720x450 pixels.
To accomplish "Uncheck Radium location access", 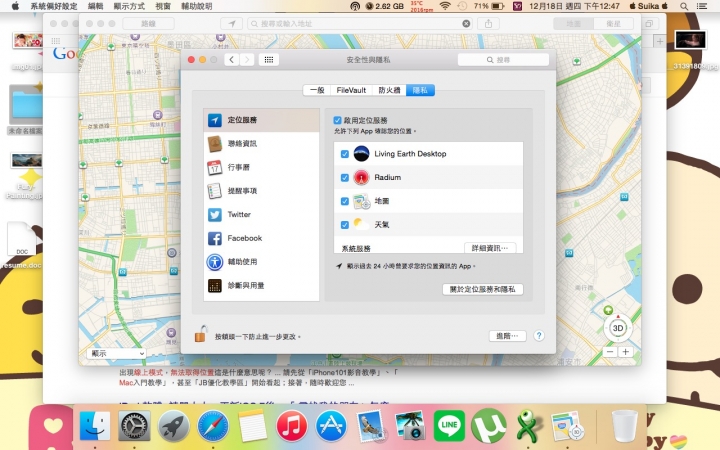I will [345, 178].
